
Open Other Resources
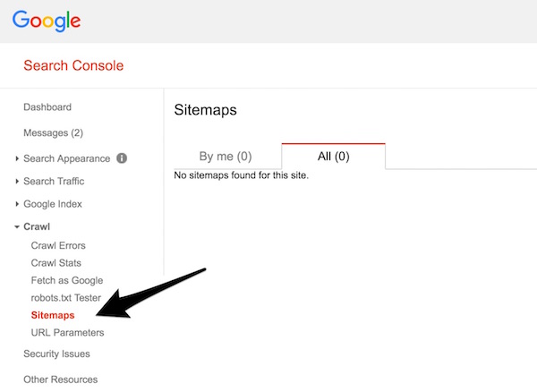(x=61, y=379)
